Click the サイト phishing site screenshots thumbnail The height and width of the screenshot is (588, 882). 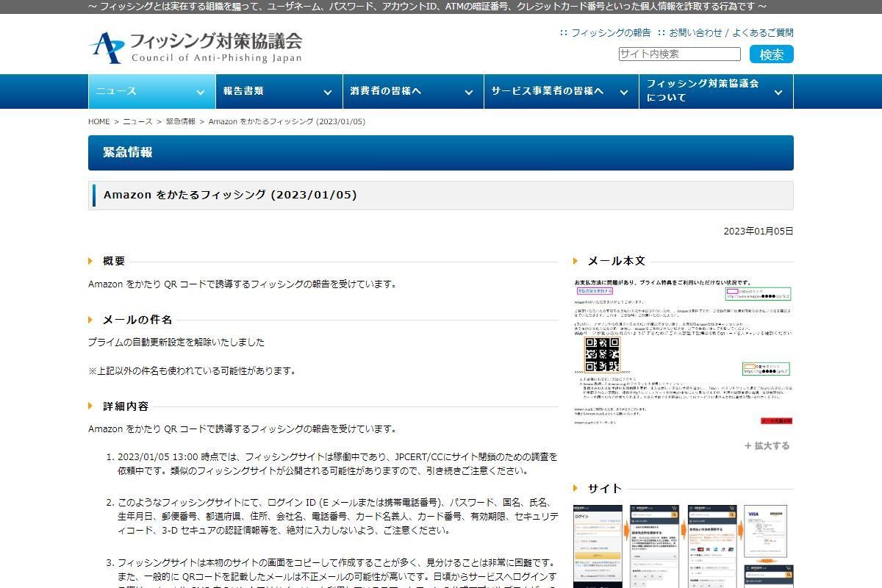click(x=683, y=545)
